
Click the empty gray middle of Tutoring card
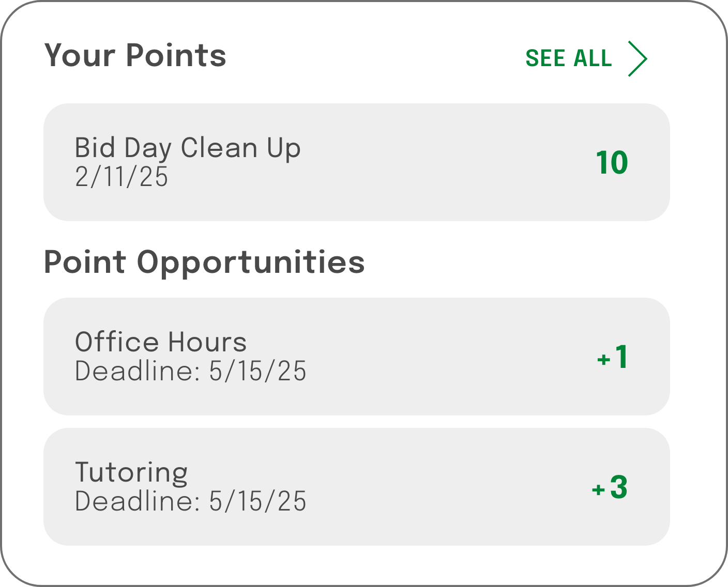tap(439, 487)
